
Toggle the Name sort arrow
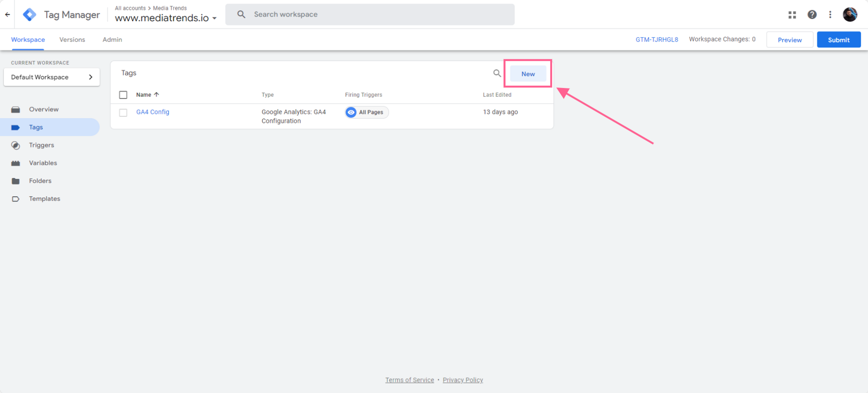[156, 95]
